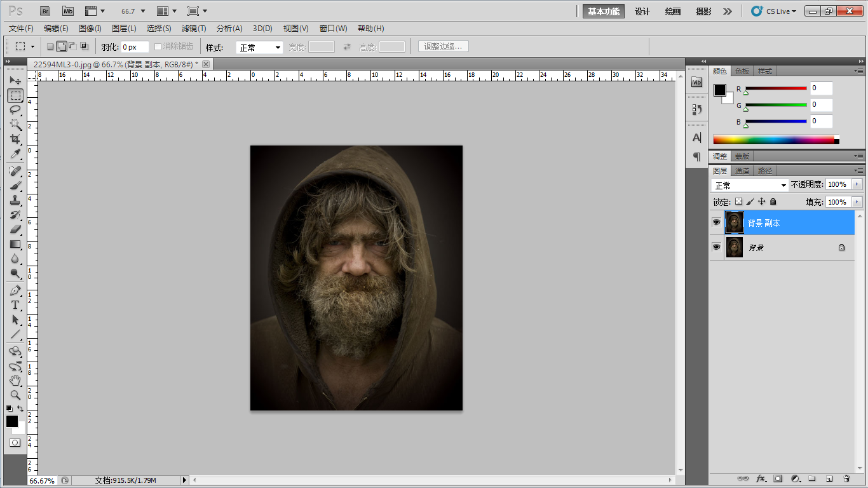Open the layer blend mode dropdown 正常
868x488 pixels.
point(750,185)
